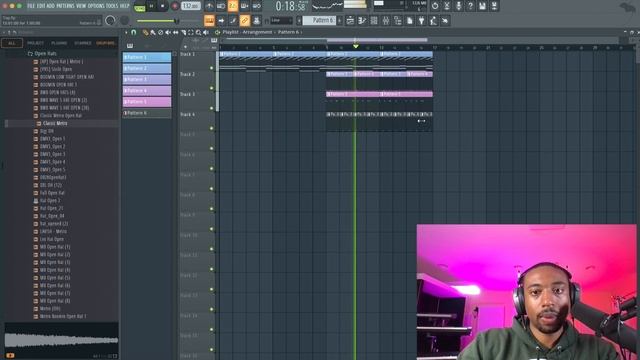
Task: Click the audio editor scissors icon
Action: coord(447,6)
